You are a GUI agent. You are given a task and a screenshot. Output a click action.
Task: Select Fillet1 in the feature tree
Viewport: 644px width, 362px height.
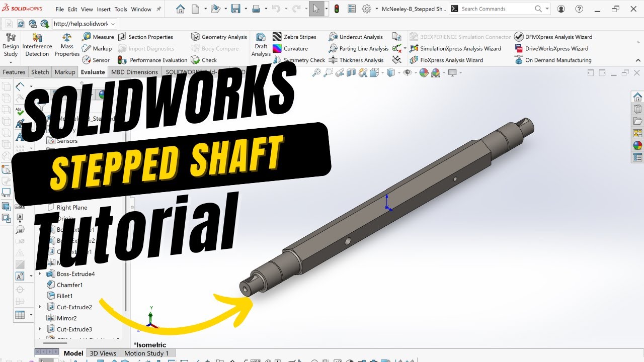[59, 296]
